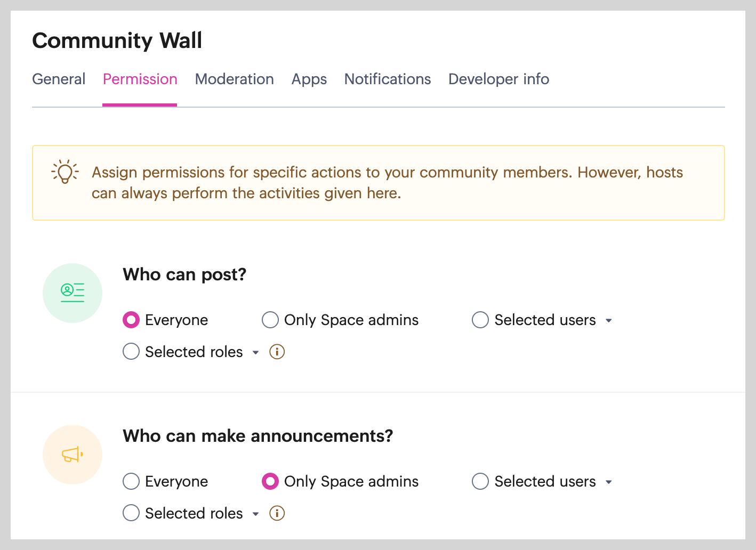Select the Selected users radio for posting

click(480, 320)
